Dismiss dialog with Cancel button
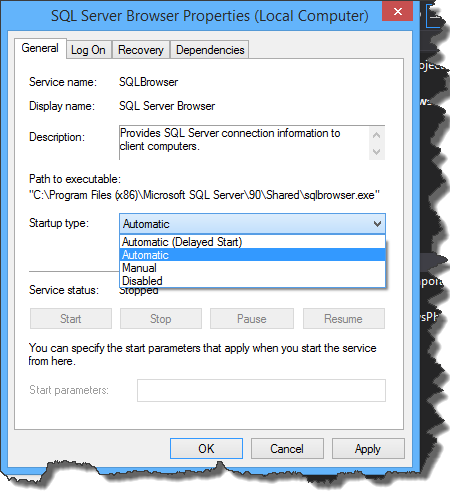This screenshot has height=491, width=450. [x=287, y=449]
